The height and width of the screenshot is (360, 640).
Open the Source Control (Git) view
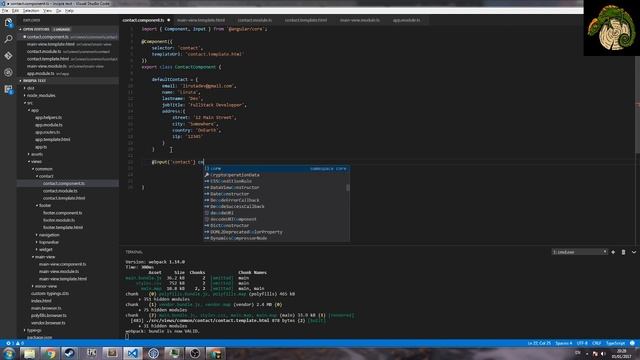click(8, 56)
